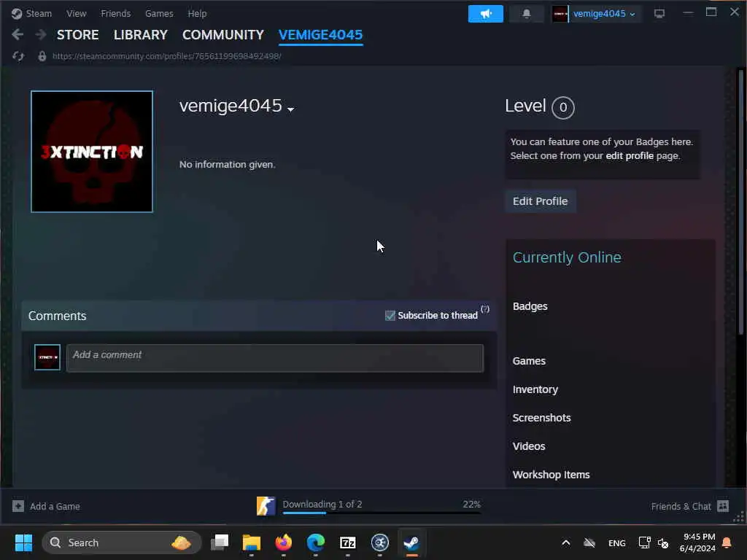Image resolution: width=747 pixels, height=560 pixels.
Task: Click the Edit Profile button
Action: point(541,201)
